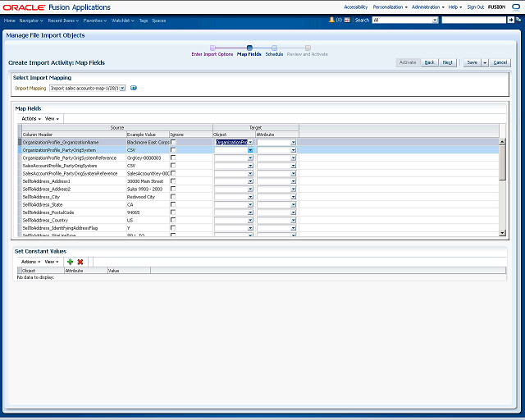
Task: Toggle Ignore checkbox for SellToAddress_Country
Action: 173,220
